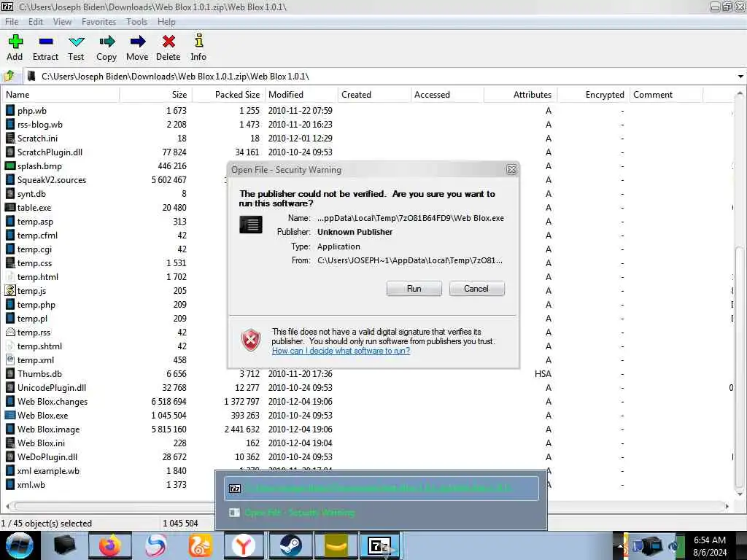The height and width of the screenshot is (560, 747).
Task: Click the application icon in security dialog
Action: click(x=251, y=225)
